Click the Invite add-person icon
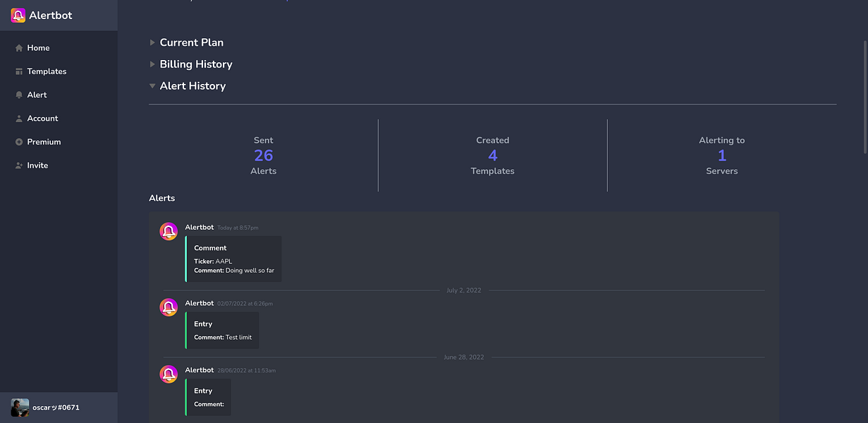 19,166
